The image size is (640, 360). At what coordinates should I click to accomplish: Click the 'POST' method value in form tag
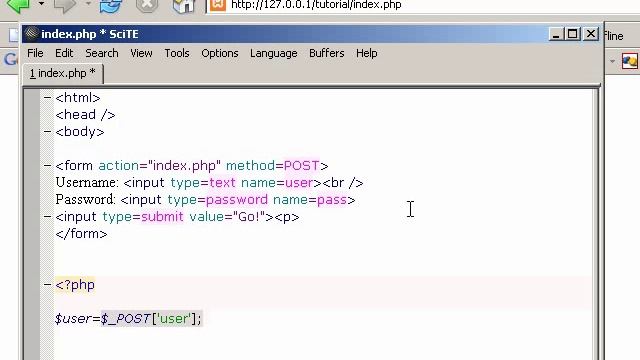pos(302,166)
